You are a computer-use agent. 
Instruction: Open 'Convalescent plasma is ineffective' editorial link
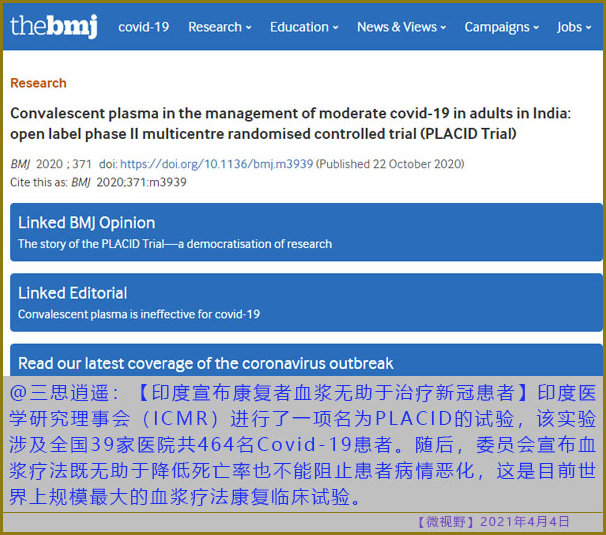(139, 314)
